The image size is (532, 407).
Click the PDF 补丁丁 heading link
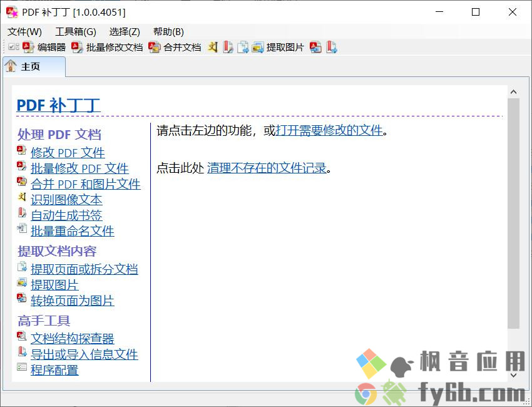tap(58, 105)
